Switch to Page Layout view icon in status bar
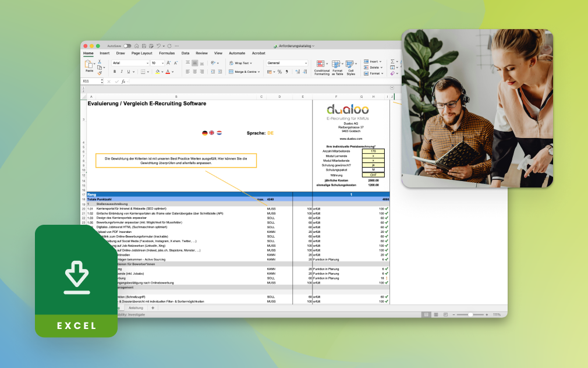Viewport: 588px width, 368px height. [435, 315]
